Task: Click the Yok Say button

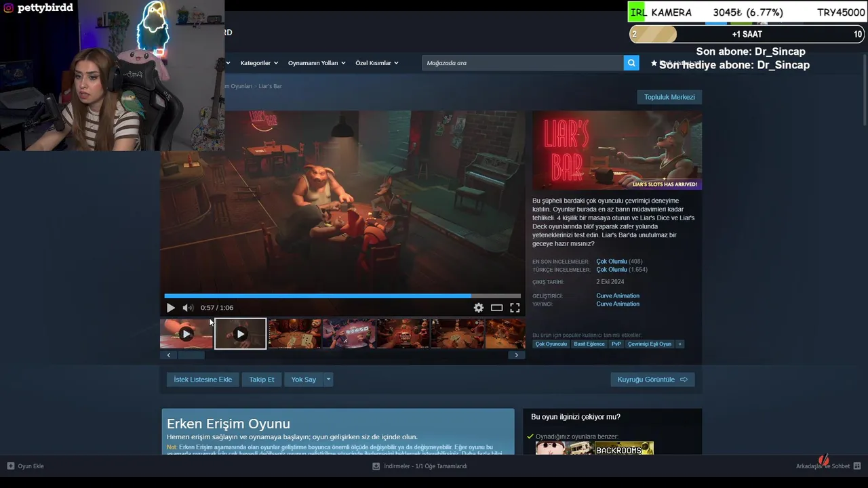Action: coord(304,380)
